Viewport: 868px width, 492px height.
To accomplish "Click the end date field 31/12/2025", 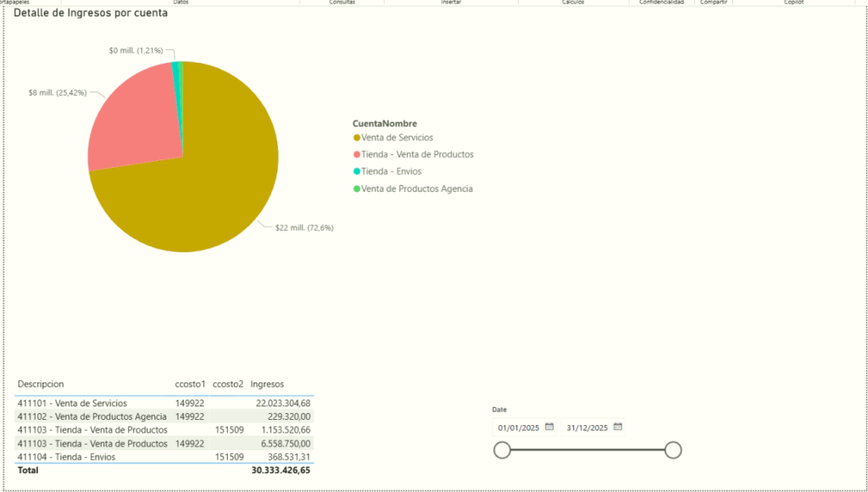I will click(x=587, y=428).
